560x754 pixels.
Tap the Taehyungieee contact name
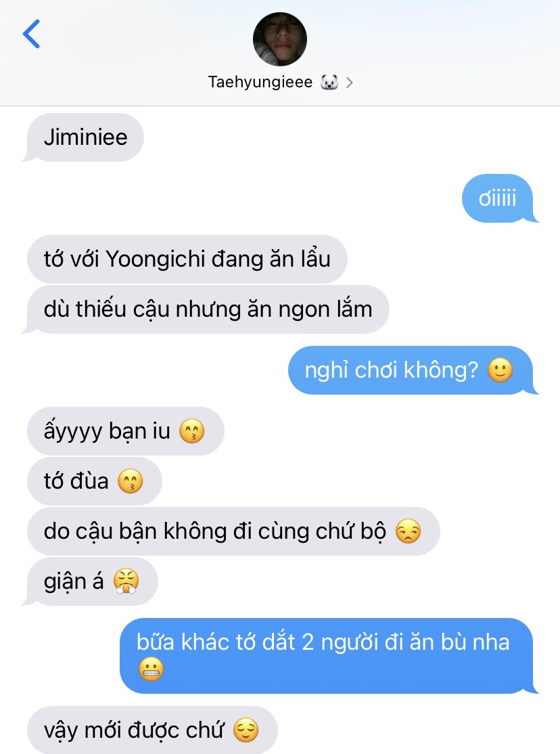point(260,82)
